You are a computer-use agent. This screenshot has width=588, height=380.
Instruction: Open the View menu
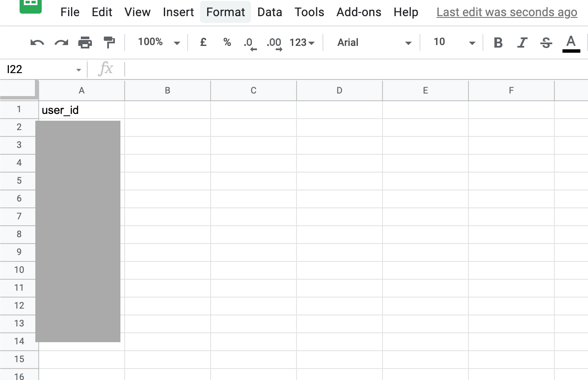coord(137,12)
